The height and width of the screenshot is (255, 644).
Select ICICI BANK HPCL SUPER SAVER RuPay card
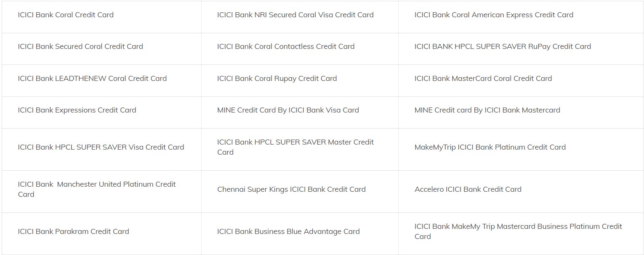coord(503,46)
